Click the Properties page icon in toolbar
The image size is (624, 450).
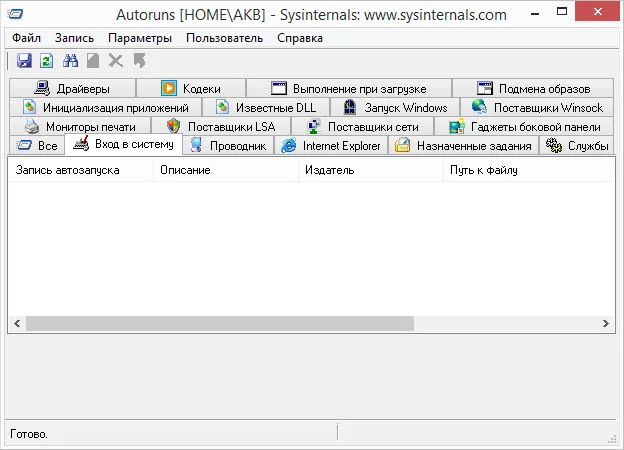(x=93, y=61)
